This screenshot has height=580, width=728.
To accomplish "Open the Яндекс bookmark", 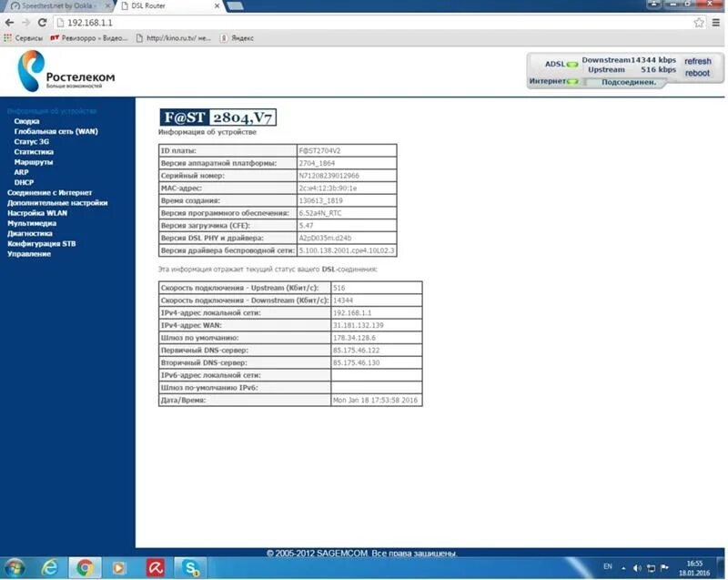I will [x=237, y=38].
